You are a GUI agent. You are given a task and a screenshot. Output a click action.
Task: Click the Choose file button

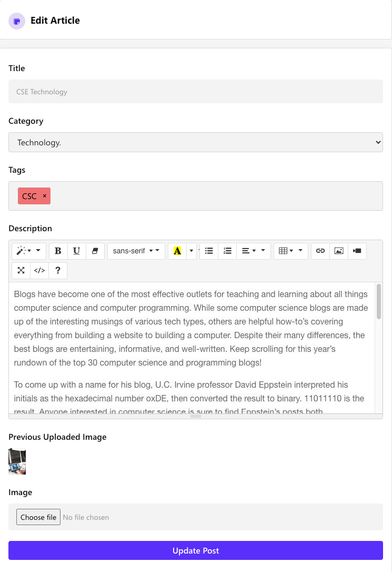pos(38,517)
